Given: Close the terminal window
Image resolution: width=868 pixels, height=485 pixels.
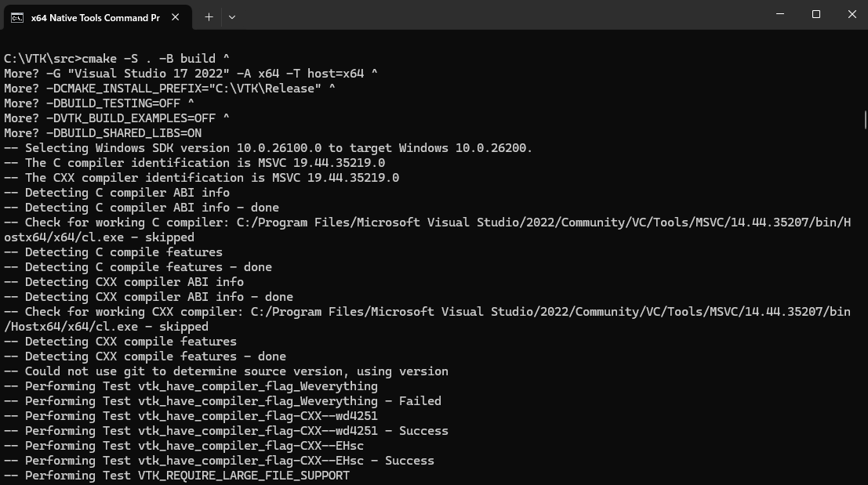Looking at the screenshot, I should point(852,14).
